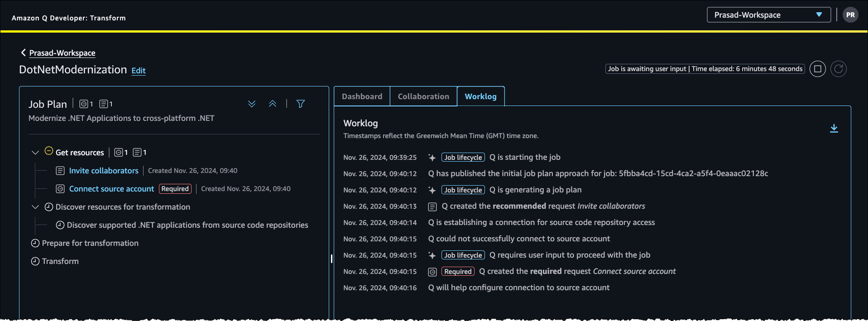Image resolution: width=868 pixels, height=321 pixels.
Task: Download the worklog with the arrow icon
Action: point(834,129)
